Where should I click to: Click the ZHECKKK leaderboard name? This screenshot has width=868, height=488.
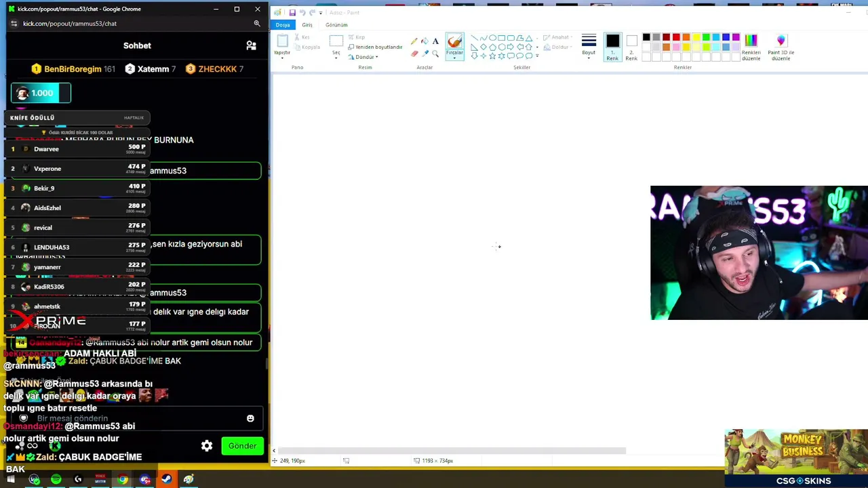click(x=217, y=69)
